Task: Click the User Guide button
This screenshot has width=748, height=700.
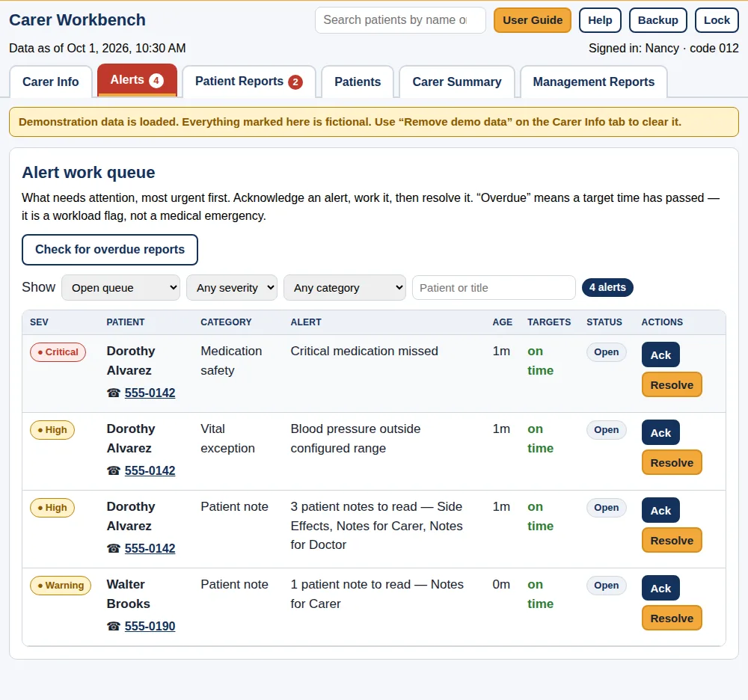Action: tap(533, 20)
